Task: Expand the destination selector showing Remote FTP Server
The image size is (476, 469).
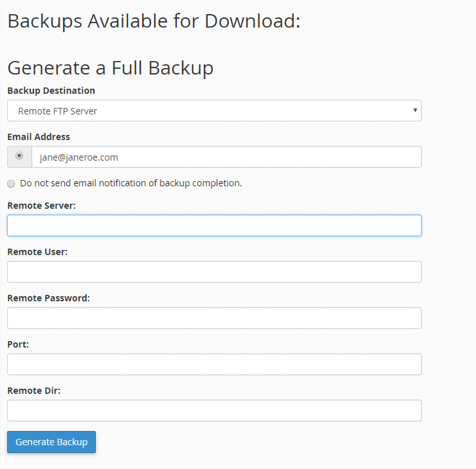Action: click(214, 111)
